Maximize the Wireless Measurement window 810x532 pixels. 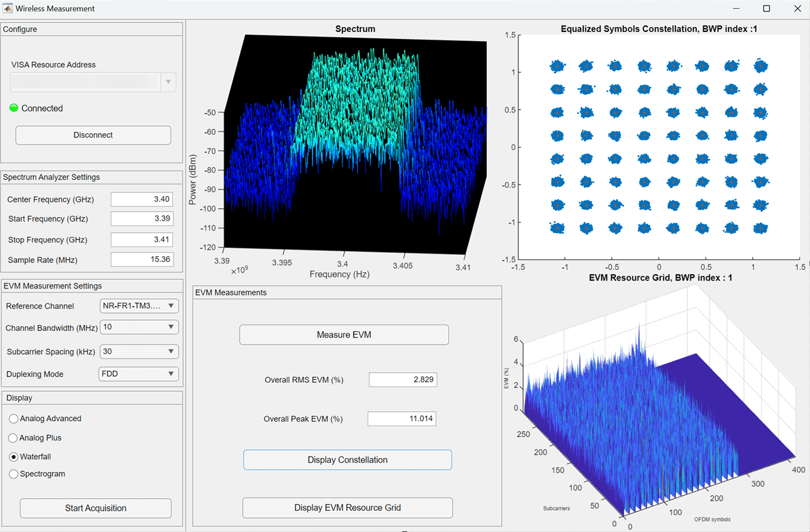point(766,8)
